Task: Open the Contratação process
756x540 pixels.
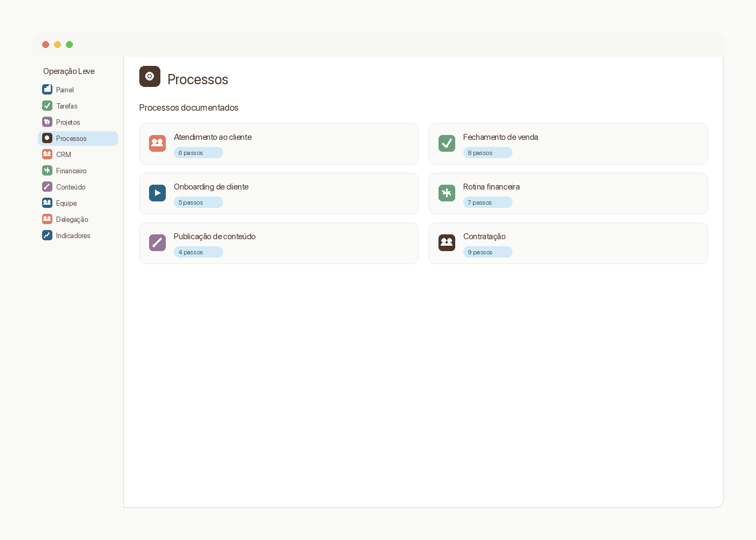Action: 568,244
